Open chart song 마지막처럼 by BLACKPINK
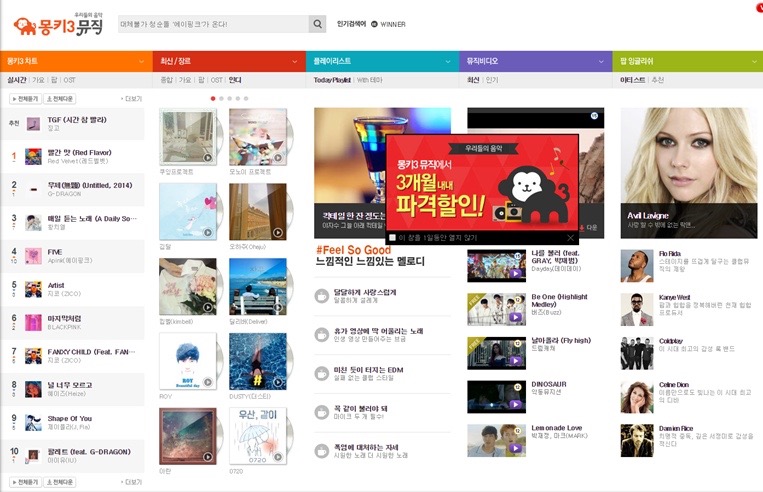This screenshot has width=763, height=492. point(64,318)
